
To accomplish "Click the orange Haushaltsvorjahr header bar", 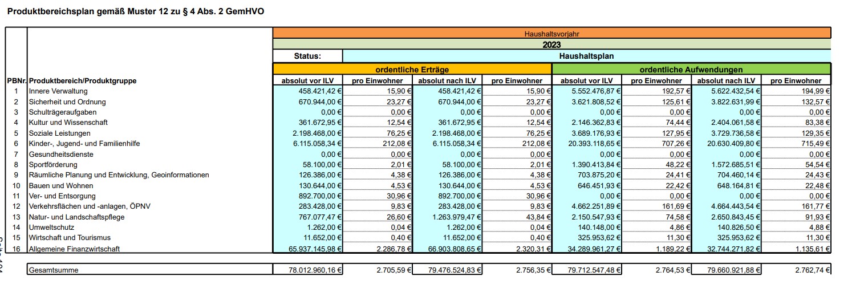I will [x=551, y=34].
